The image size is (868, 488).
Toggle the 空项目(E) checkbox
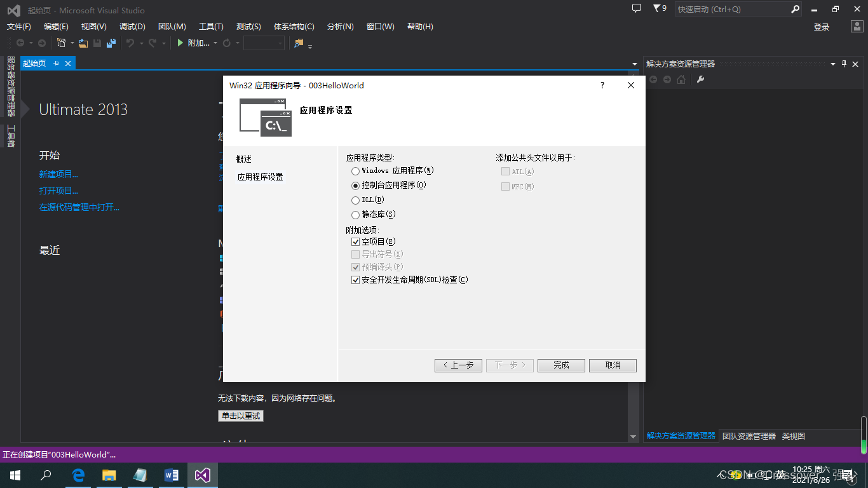pos(356,242)
